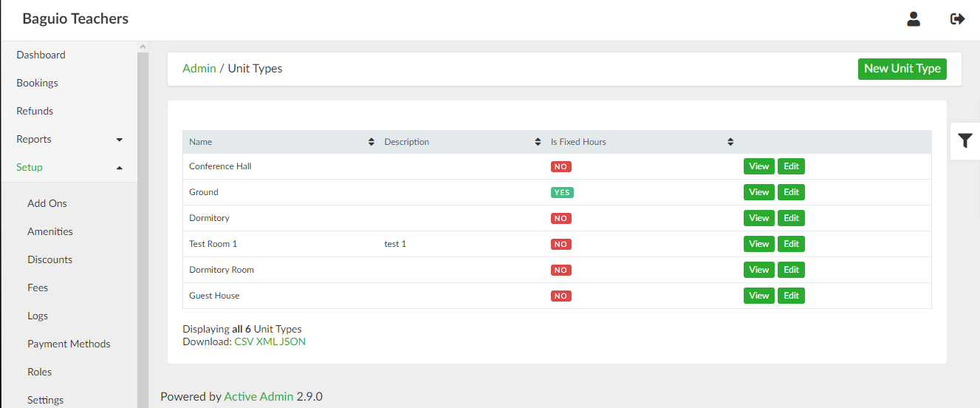980x408 pixels.
Task: View the Conference Hall unit type
Action: click(x=758, y=166)
